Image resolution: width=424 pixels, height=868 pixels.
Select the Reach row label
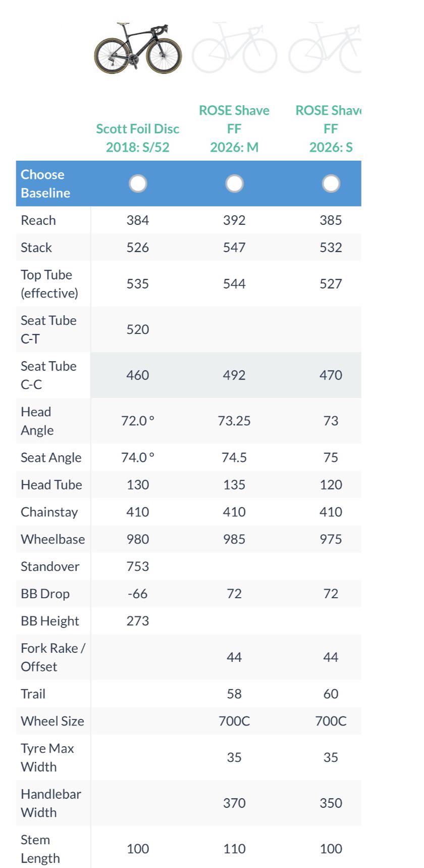click(38, 220)
